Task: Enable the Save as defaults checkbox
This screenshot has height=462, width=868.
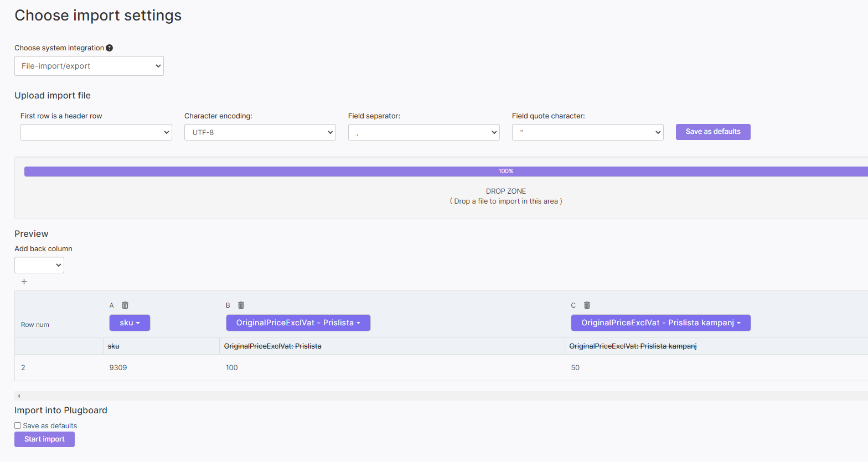Action: 18,425
